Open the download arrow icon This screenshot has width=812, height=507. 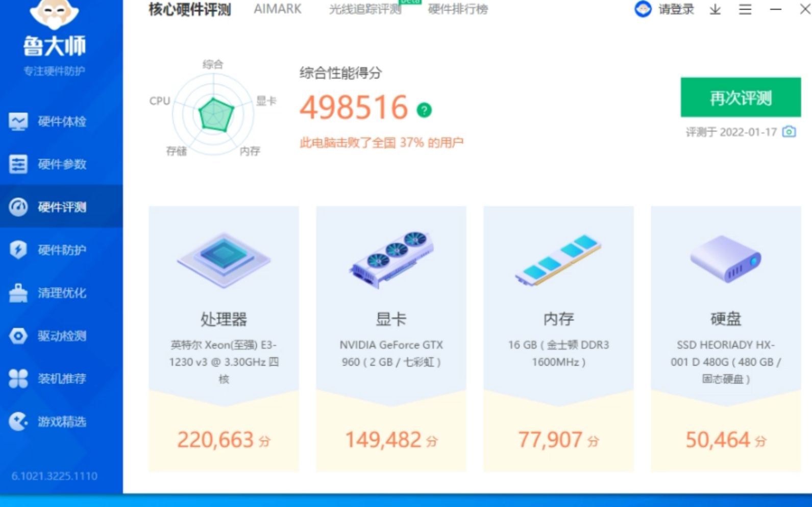tap(715, 9)
